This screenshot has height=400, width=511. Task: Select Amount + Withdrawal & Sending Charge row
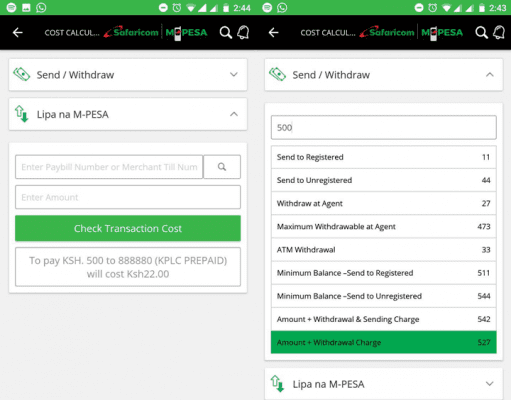pyautogui.click(x=384, y=319)
